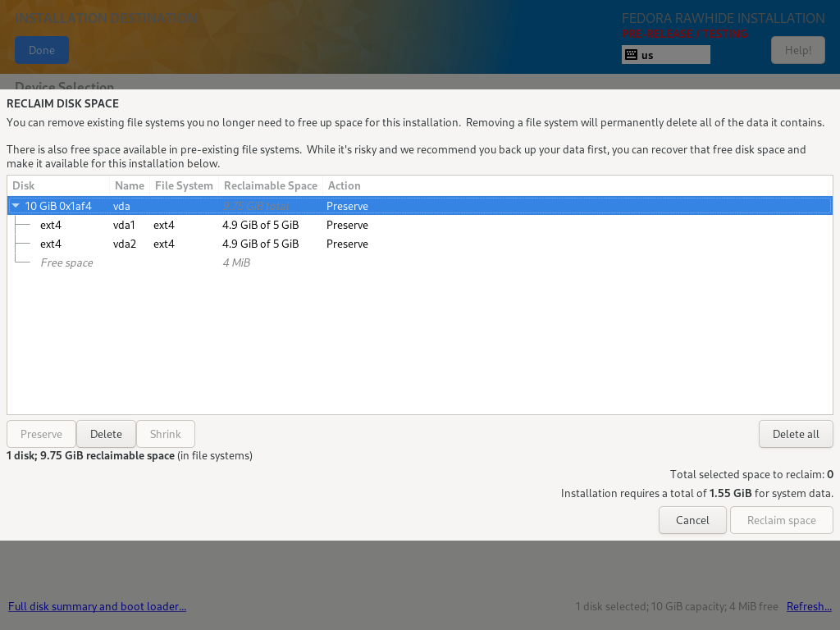Click the 4.9 GiB of 5 GiB cell for vda2
Screen dimensions: 840x630
click(260, 244)
